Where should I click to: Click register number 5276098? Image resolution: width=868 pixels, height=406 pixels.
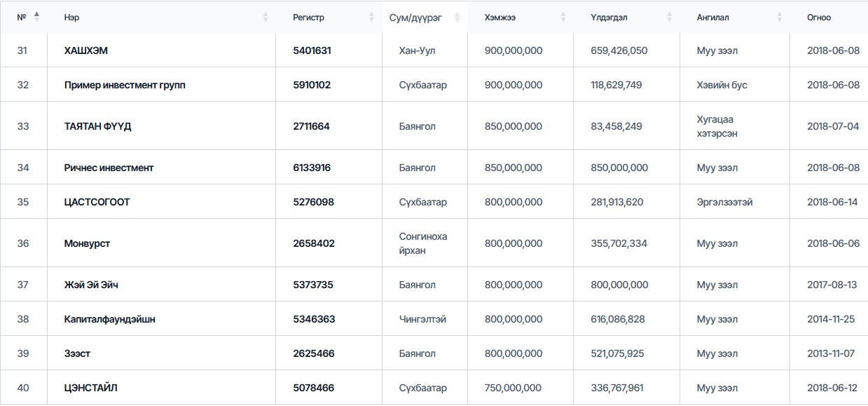click(x=313, y=202)
